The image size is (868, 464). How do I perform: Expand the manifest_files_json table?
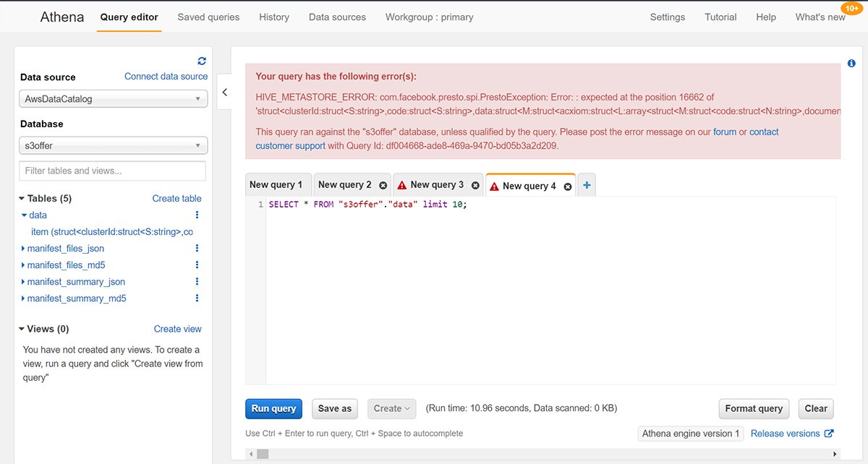tap(24, 249)
